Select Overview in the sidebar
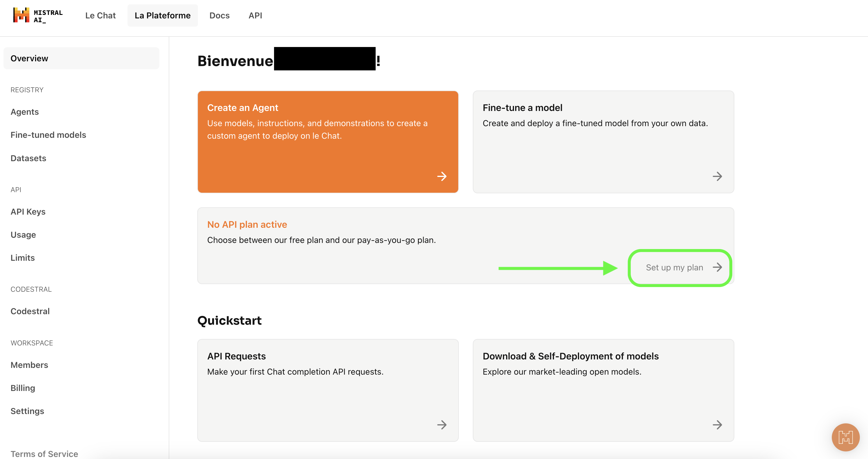This screenshot has height=459, width=868. tap(81, 58)
